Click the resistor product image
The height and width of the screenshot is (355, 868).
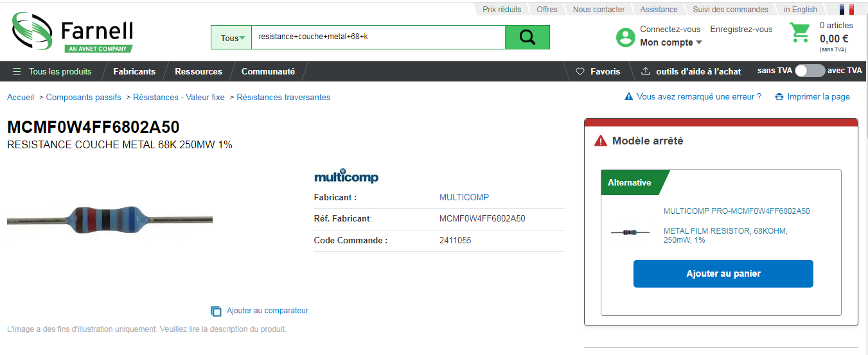pos(110,220)
